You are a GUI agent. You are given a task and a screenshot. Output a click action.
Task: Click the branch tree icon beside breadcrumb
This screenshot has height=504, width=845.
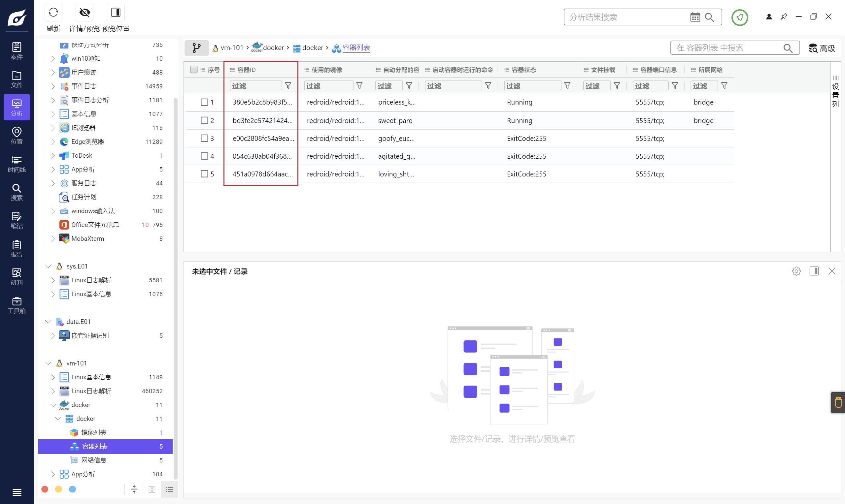196,48
